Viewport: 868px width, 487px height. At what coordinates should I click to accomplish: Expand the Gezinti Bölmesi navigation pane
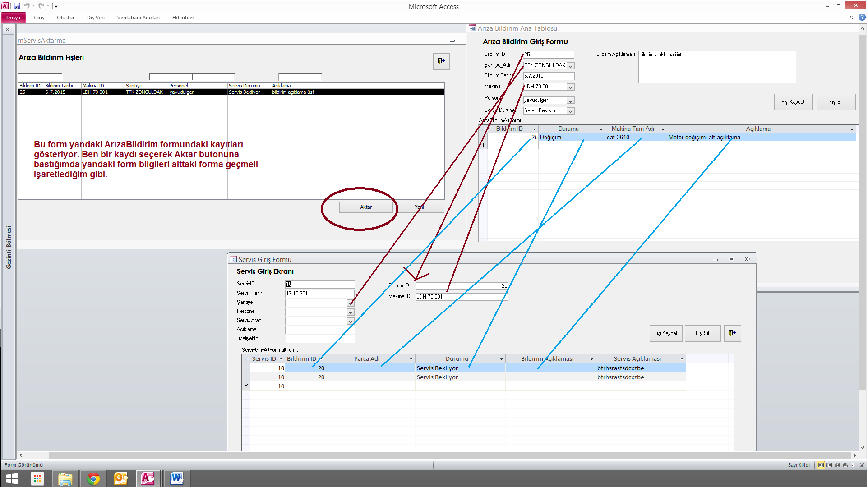(x=8, y=29)
